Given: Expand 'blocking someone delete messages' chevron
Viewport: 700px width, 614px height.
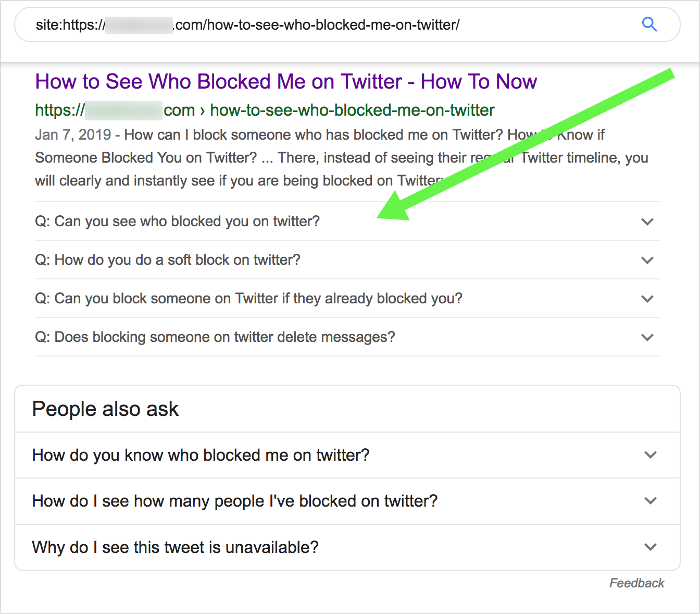Looking at the screenshot, I should coord(647,337).
